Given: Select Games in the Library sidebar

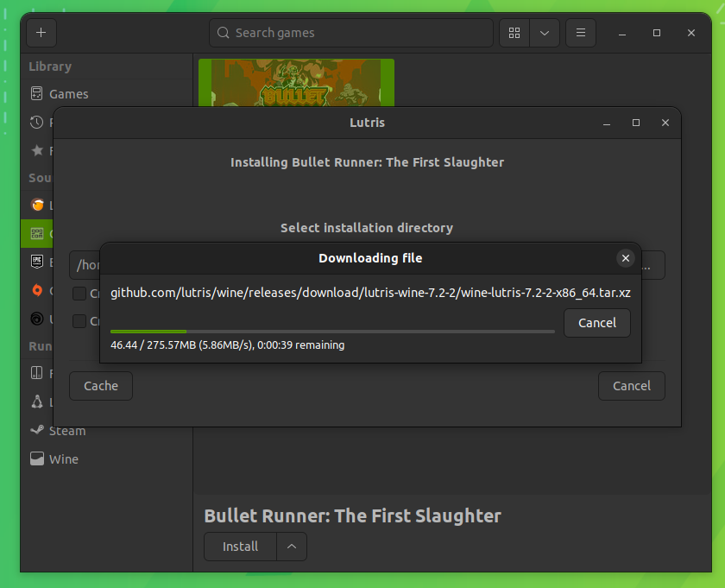Looking at the screenshot, I should 107,94.
